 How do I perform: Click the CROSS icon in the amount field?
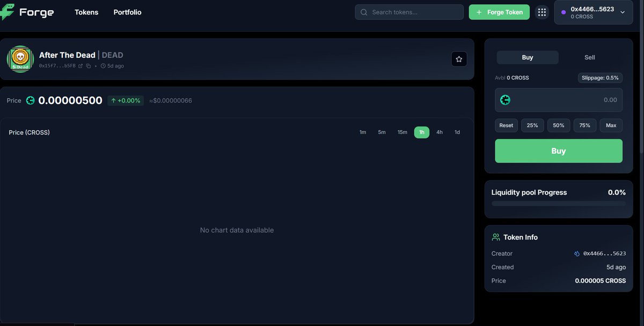(x=505, y=100)
